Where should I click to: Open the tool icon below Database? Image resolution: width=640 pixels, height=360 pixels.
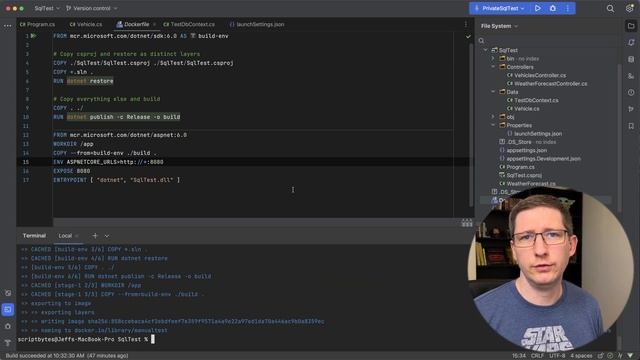pos(631,76)
